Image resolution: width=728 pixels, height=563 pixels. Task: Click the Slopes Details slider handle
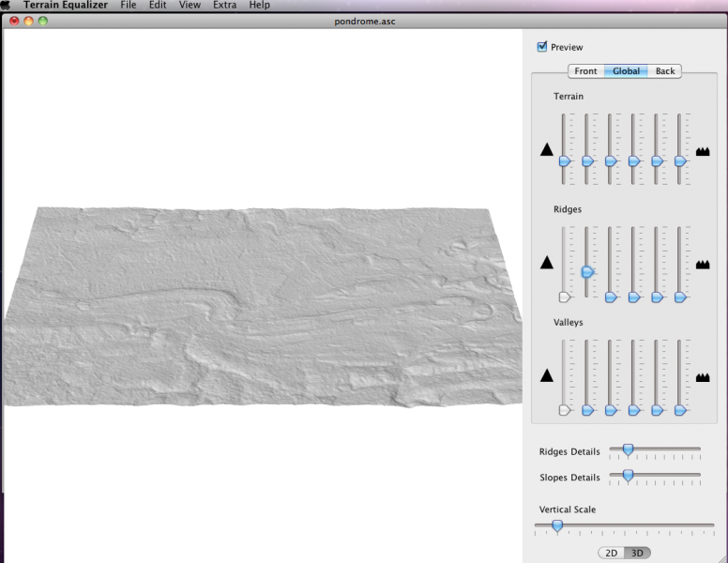(x=628, y=476)
